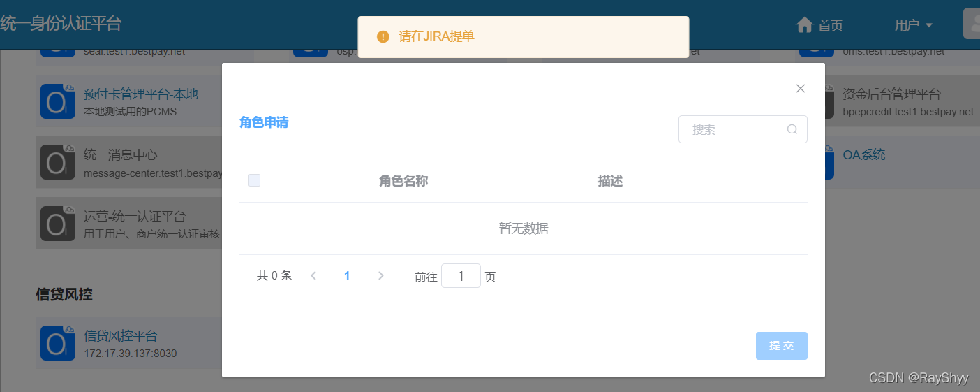Close the 角色申请 dialog with X
The height and width of the screenshot is (392, 980).
click(801, 88)
